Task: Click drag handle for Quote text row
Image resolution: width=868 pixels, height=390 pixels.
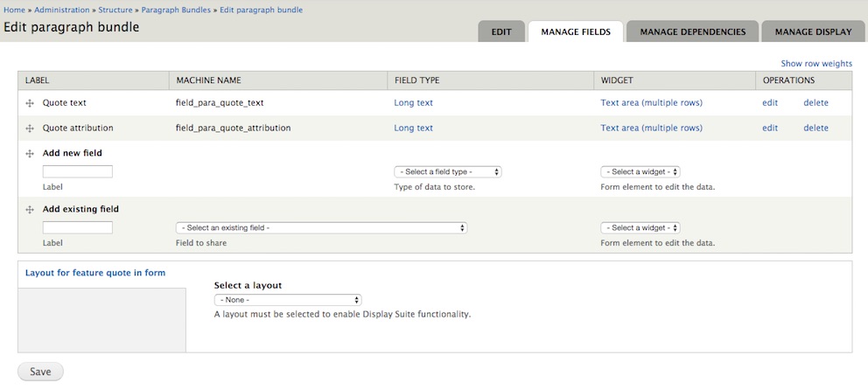Action: (30, 103)
